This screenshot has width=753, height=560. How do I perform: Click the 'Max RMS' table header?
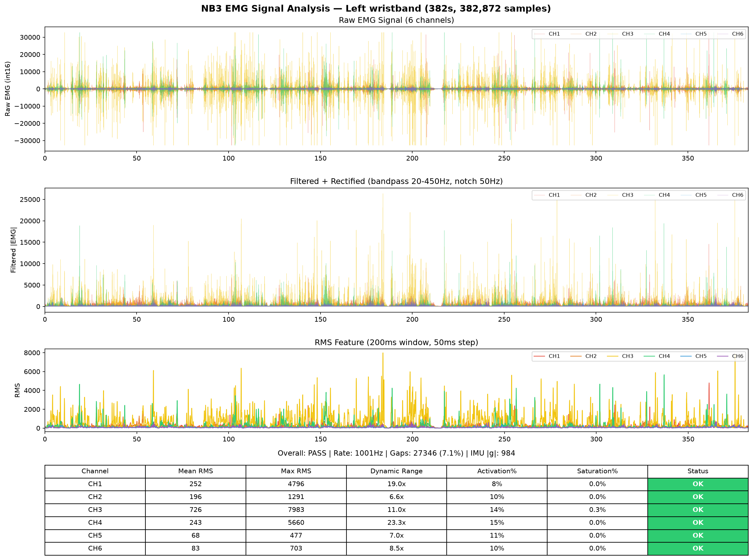296,471
